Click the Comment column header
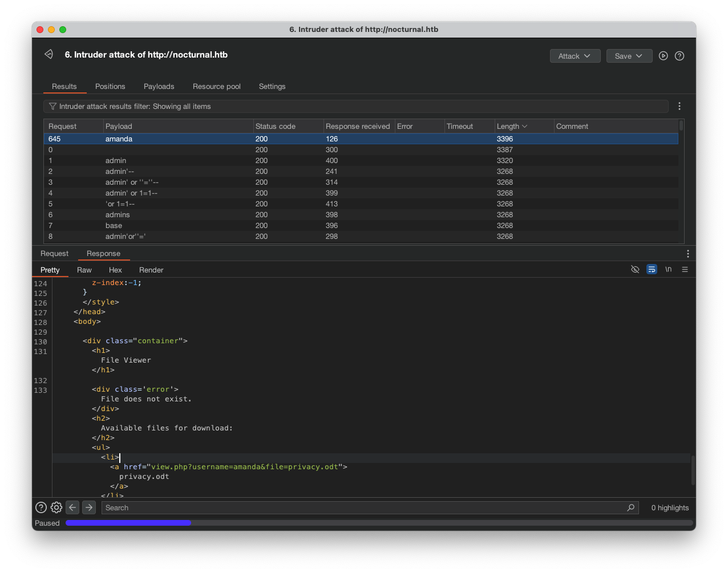Image resolution: width=728 pixels, height=573 pixels. [x=616, y=127]
